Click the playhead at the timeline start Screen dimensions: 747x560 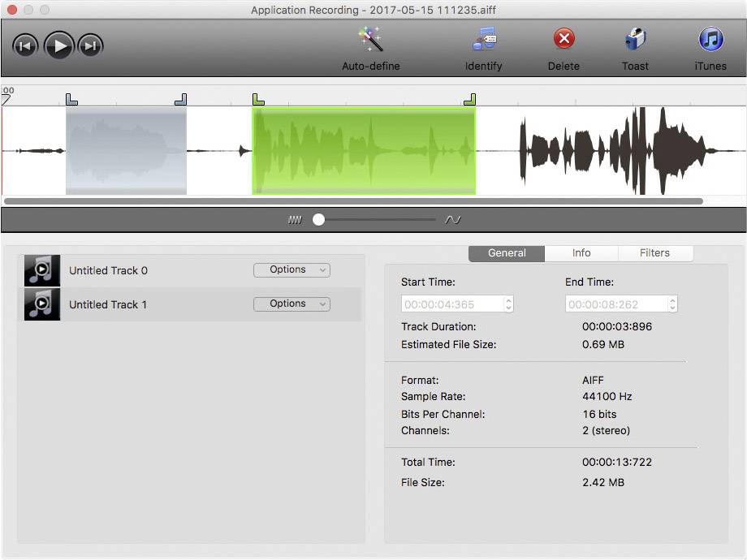(5, 100)
